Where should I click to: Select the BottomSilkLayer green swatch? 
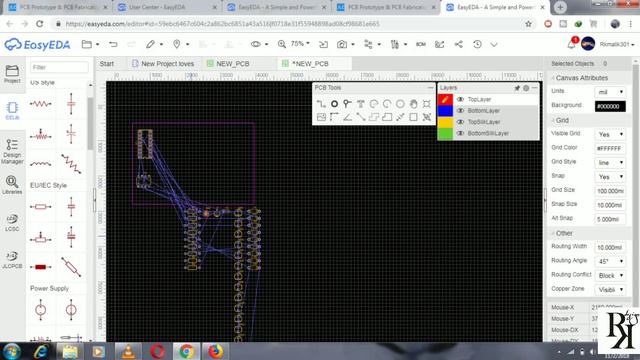pos(445,133)
